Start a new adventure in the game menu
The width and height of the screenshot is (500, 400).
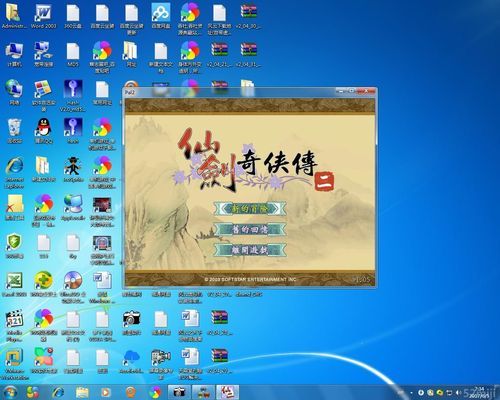coord(250,209)
